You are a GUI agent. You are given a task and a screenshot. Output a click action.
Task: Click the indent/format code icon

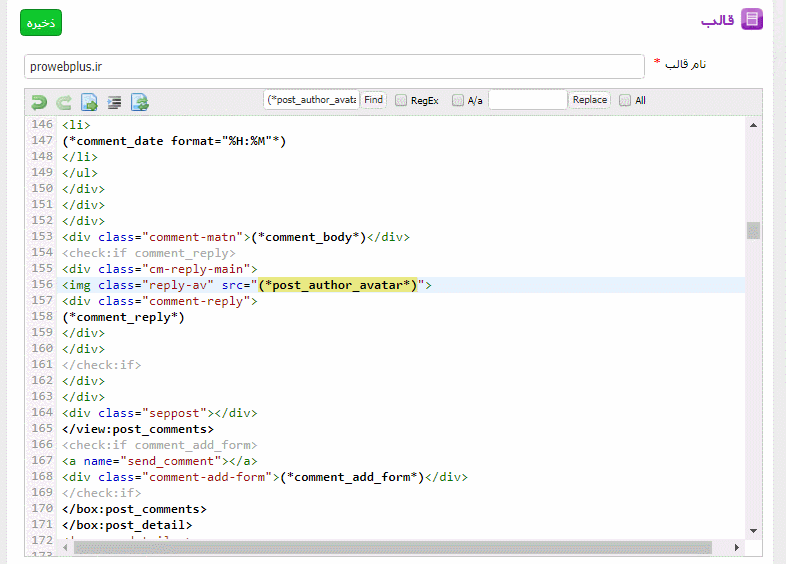pos(115,101)
